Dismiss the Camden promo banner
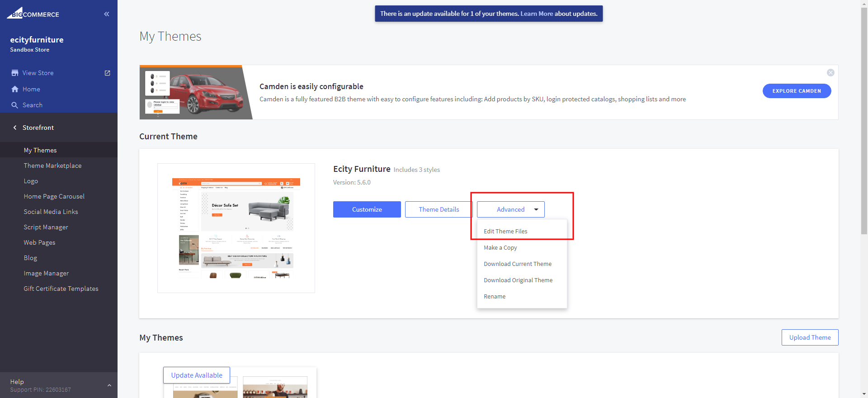Image resolution: width=868 pixels, height=398 pixels. [x=830, y=73]
